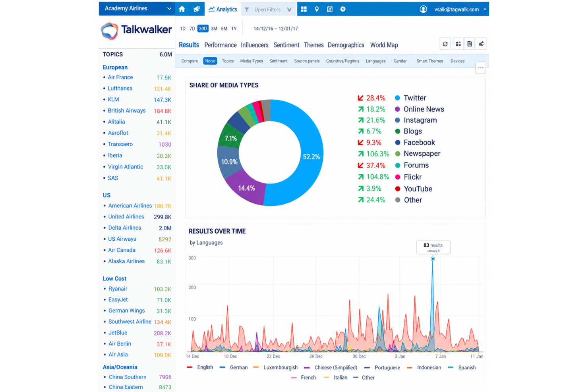Screen dimensions: 588x392
Task: Click the export document icon
Action: pos(470,44)
